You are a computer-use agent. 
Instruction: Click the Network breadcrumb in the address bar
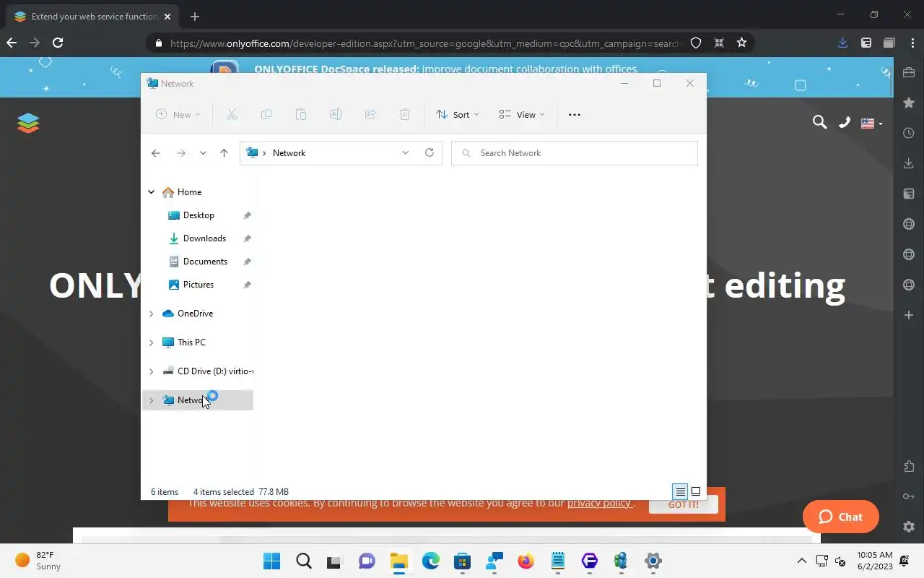click(x=289, y=153)
